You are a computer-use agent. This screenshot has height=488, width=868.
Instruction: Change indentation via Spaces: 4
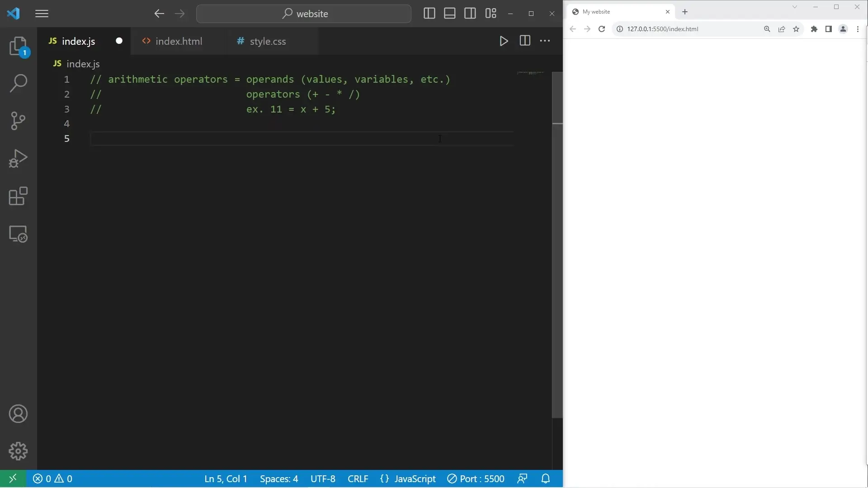point(279,479)
